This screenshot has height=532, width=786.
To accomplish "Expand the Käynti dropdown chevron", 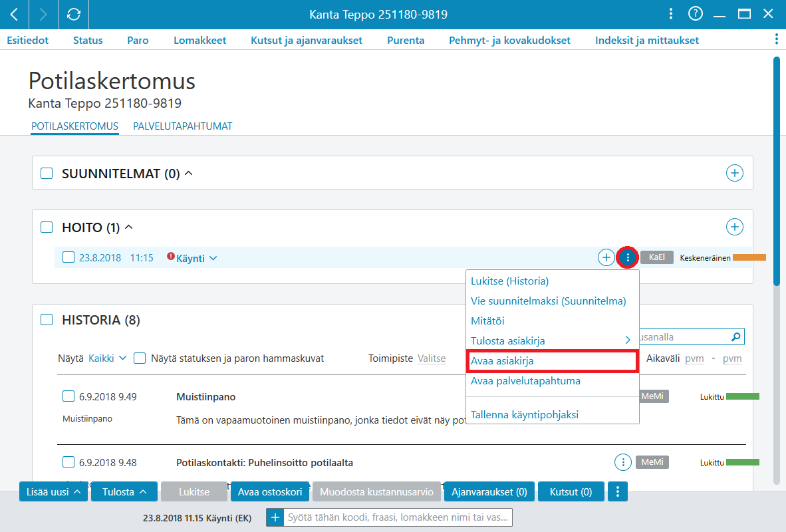I will coord(213,258).
